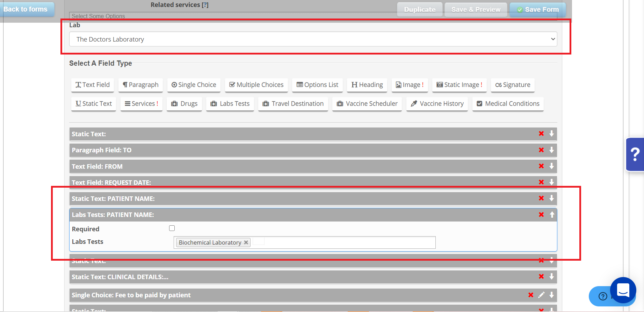Add an Image field
This screenshot has width=644, height=312.
pyautogui.click(x=410, y=85)
